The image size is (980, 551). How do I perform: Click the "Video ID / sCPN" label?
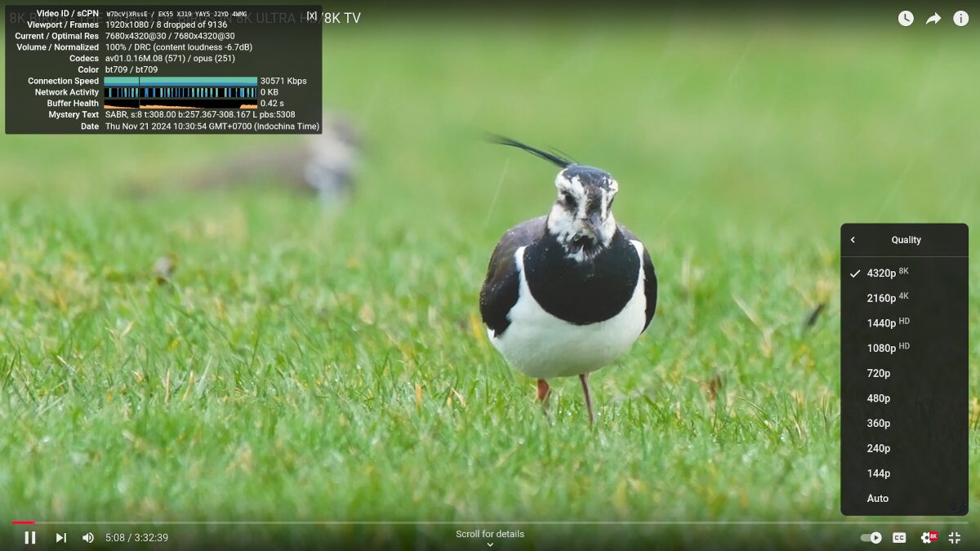pyautogui.click(x=68, y=14)
